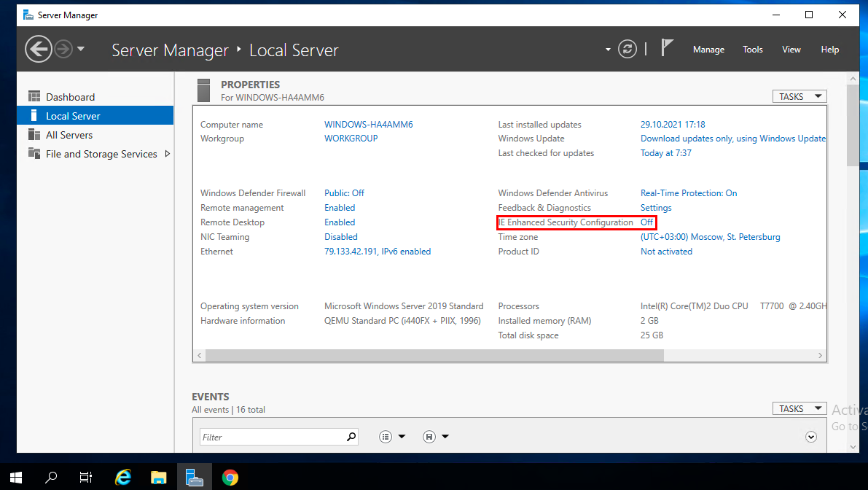This screenshot has height=490, width=868.
Task: Open the Events save query dropdown
Action: tap(435, 437)
